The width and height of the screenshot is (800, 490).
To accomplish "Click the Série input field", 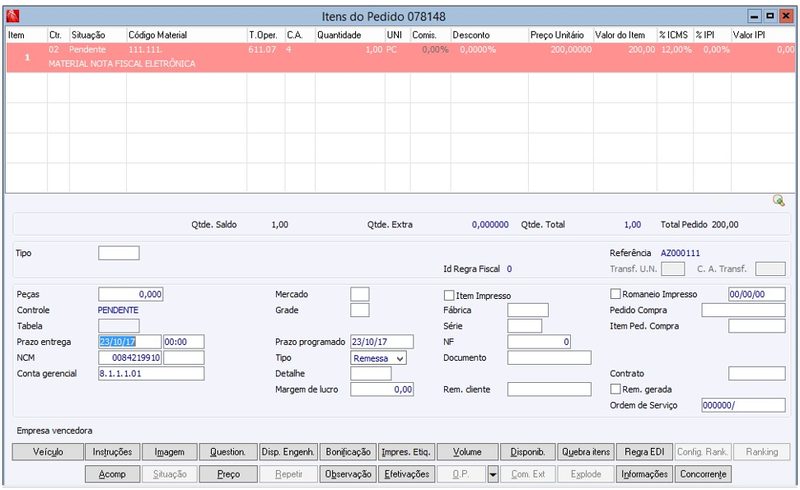I will pyautogui.click(x=524, y=326).
